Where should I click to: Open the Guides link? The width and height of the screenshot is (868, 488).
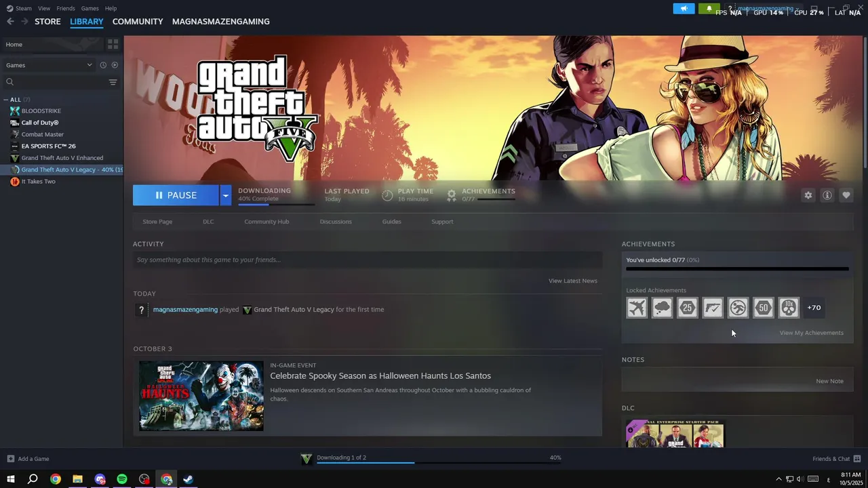pos(392,222)
